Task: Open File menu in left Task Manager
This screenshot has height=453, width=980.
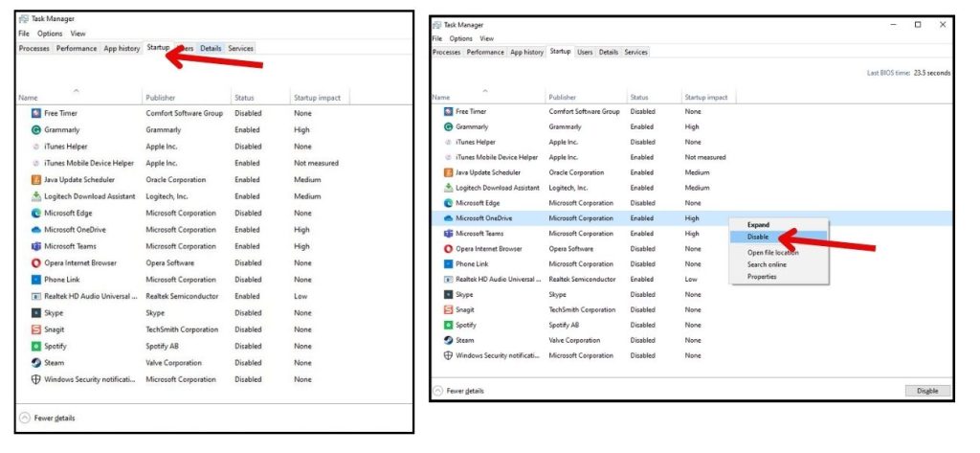Action: pos(24,34)
